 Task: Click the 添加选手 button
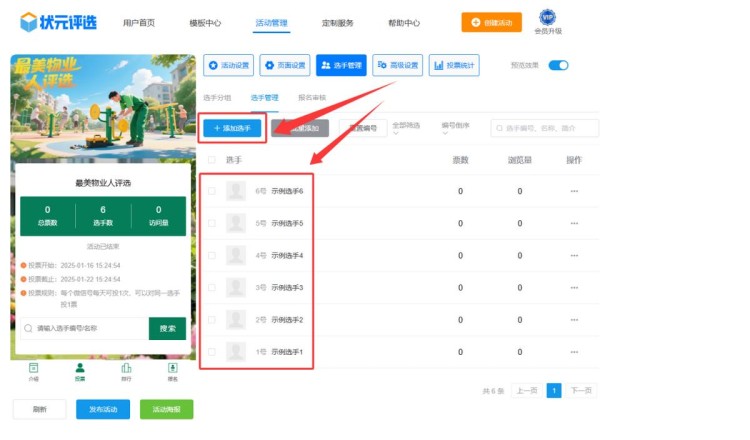click(x=233, y=128)
